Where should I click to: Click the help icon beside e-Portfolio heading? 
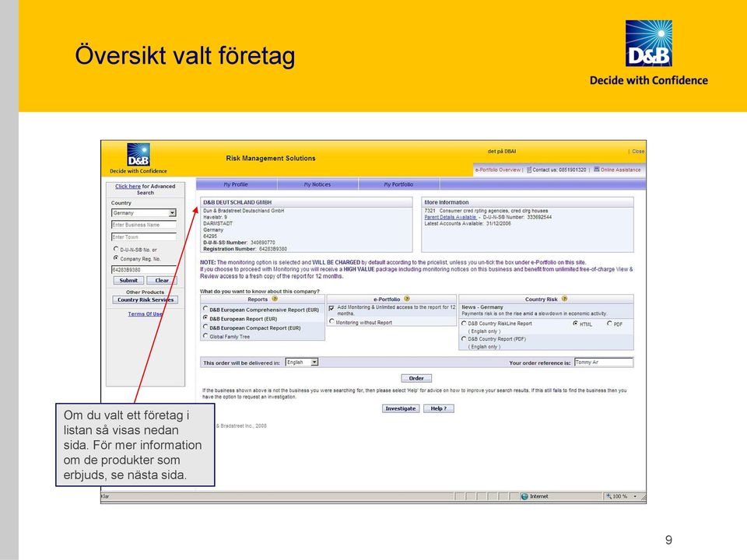(x=407, y=299)
